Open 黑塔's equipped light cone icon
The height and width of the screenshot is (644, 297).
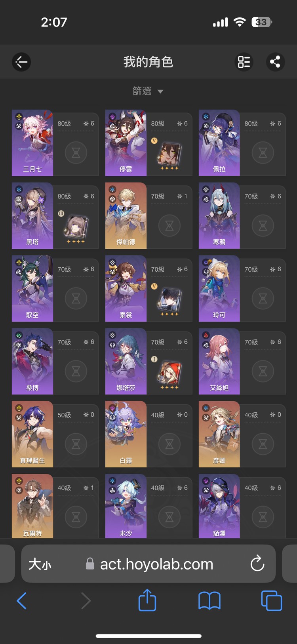click(76, 229)
